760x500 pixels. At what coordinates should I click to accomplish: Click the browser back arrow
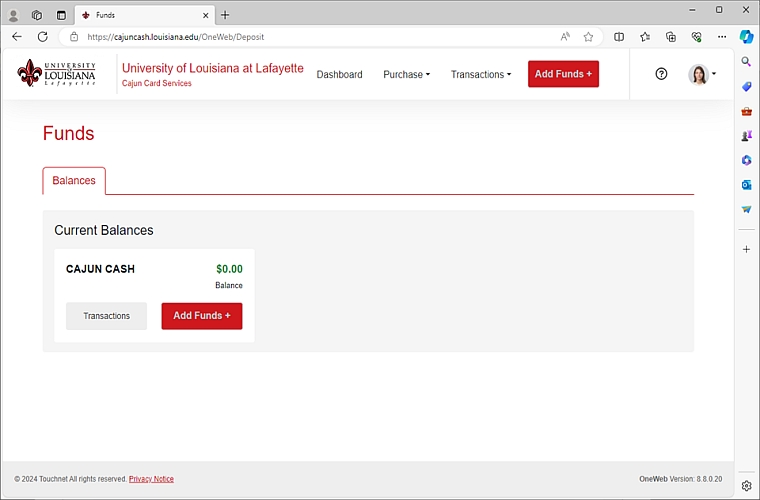point(17,37)
